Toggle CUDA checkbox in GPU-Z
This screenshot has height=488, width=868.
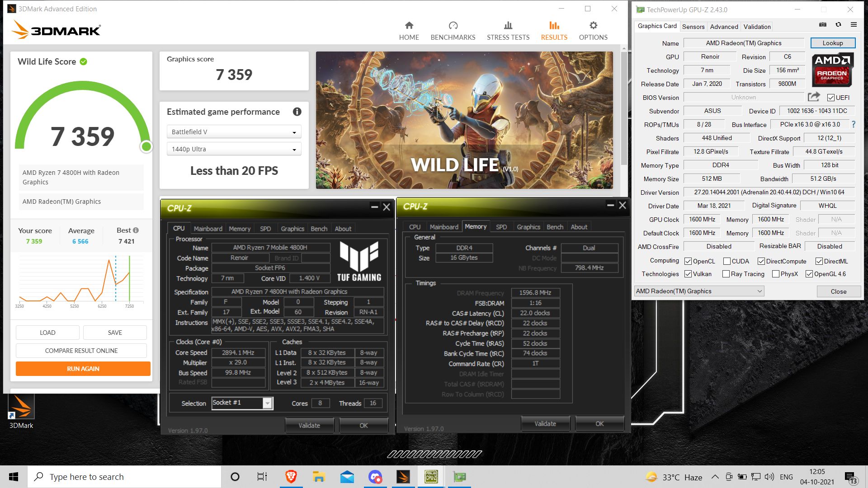(x=727, y=261)
